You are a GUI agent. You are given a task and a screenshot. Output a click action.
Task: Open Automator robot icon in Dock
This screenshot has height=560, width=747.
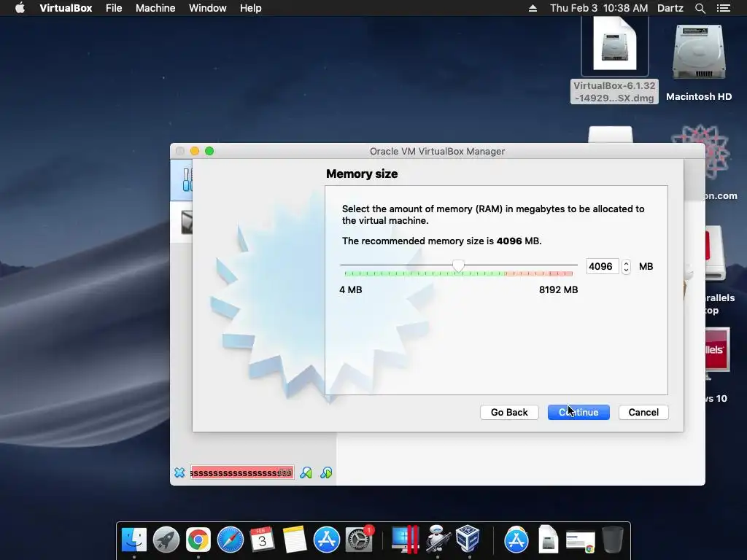coord(437,540)
